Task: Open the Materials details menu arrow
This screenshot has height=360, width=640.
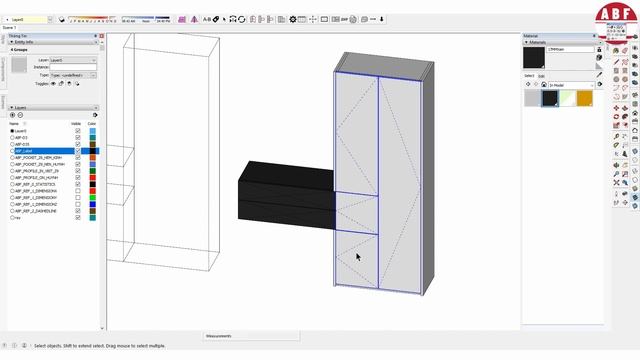Action: coord(599,84)
